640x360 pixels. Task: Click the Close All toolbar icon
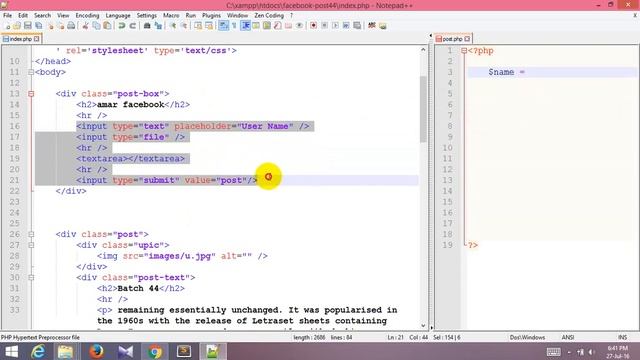(x=60, y=26)
